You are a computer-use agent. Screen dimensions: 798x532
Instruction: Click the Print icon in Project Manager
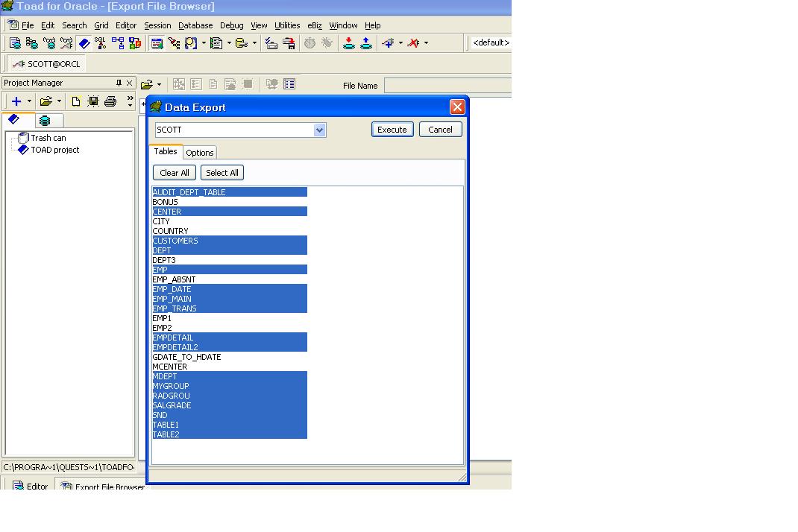click(x=110, y=101)
